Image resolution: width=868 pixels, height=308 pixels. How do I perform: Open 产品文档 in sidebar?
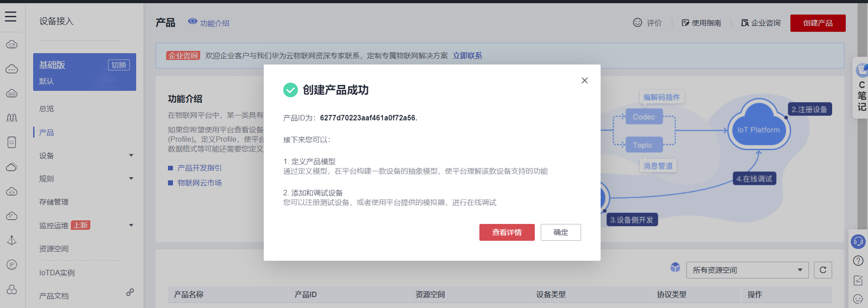(54, 296)
